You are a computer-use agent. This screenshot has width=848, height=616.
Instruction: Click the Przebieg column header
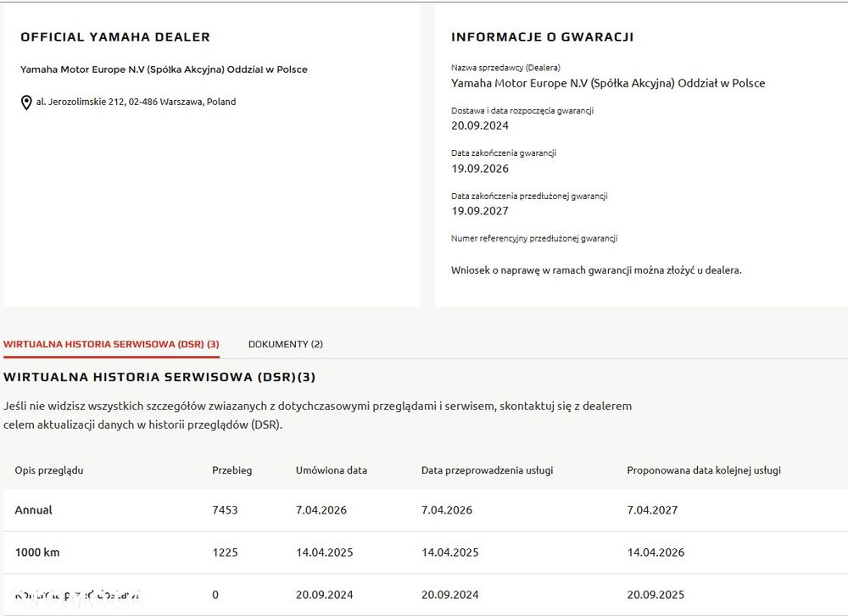coord(232,470)
